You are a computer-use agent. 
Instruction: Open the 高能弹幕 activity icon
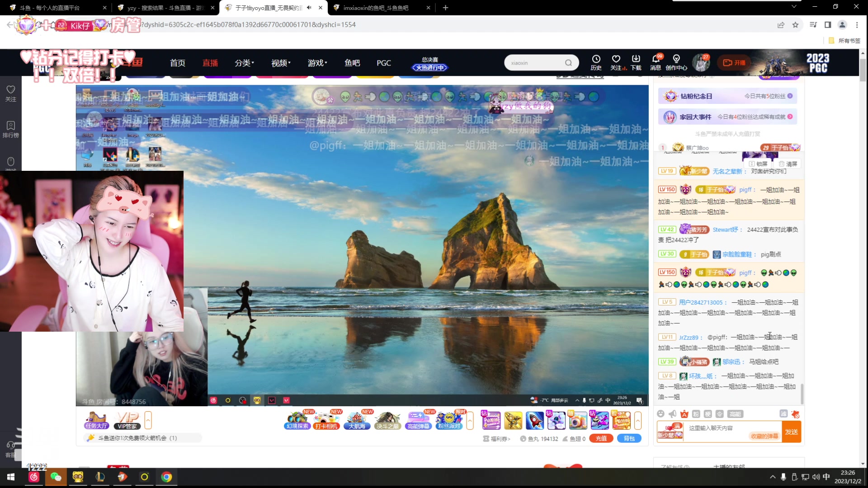click(419, 420)
